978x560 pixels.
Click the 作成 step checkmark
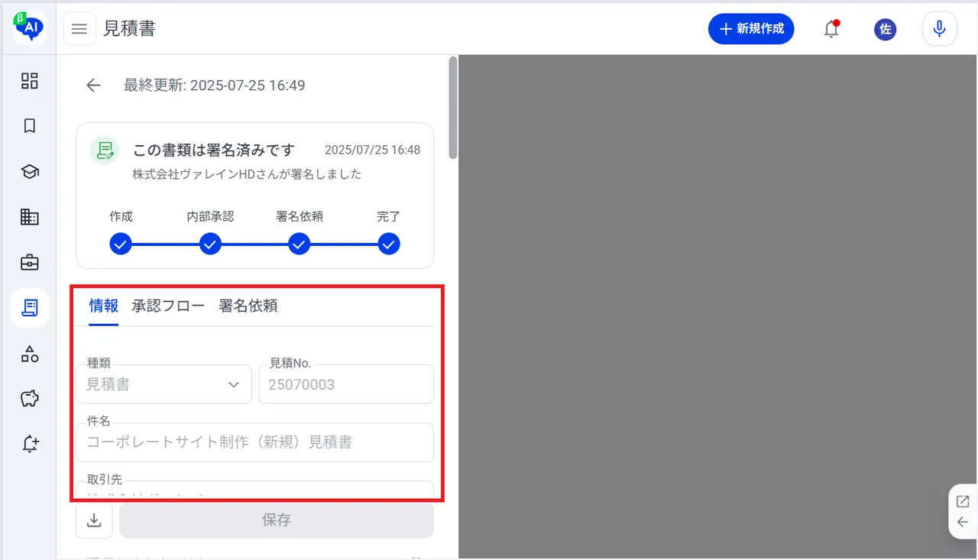[121, 244]
